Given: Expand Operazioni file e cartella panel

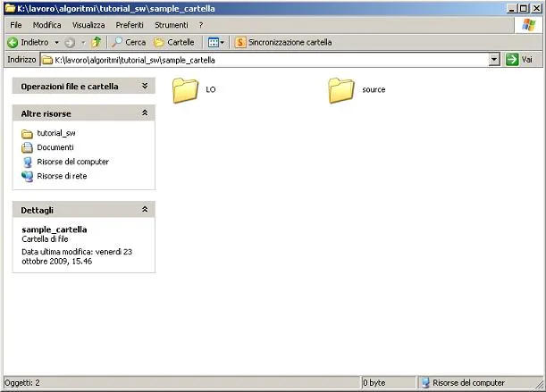Looking at the screenshot, I should point(145,86).
